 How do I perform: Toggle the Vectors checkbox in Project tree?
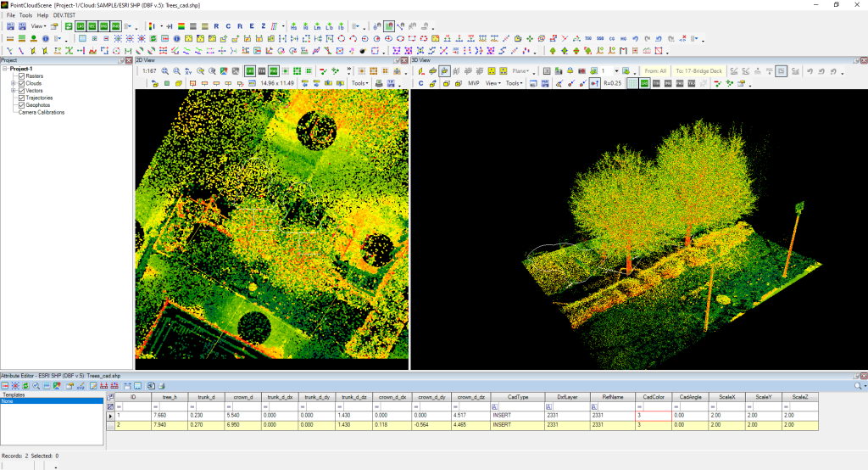click(22, 91)
